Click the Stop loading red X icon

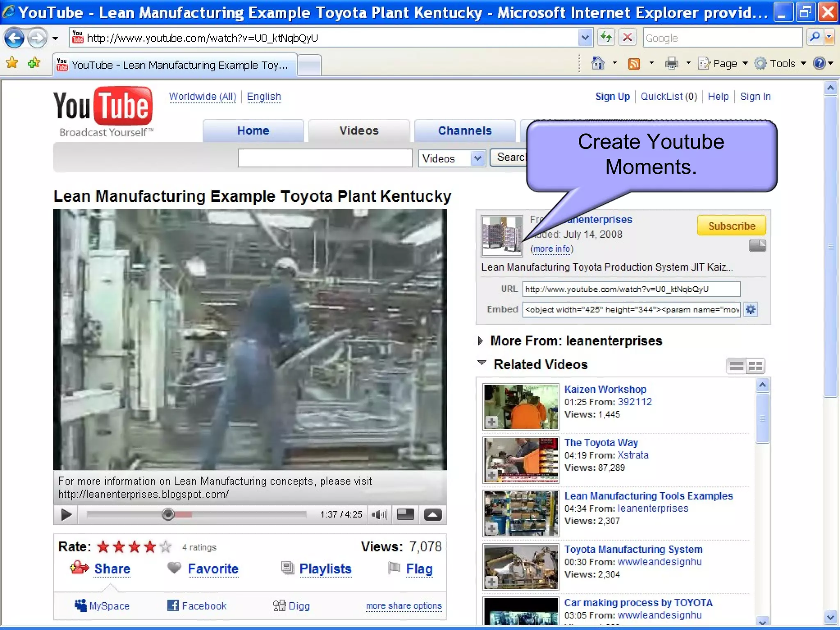[627, 38]
